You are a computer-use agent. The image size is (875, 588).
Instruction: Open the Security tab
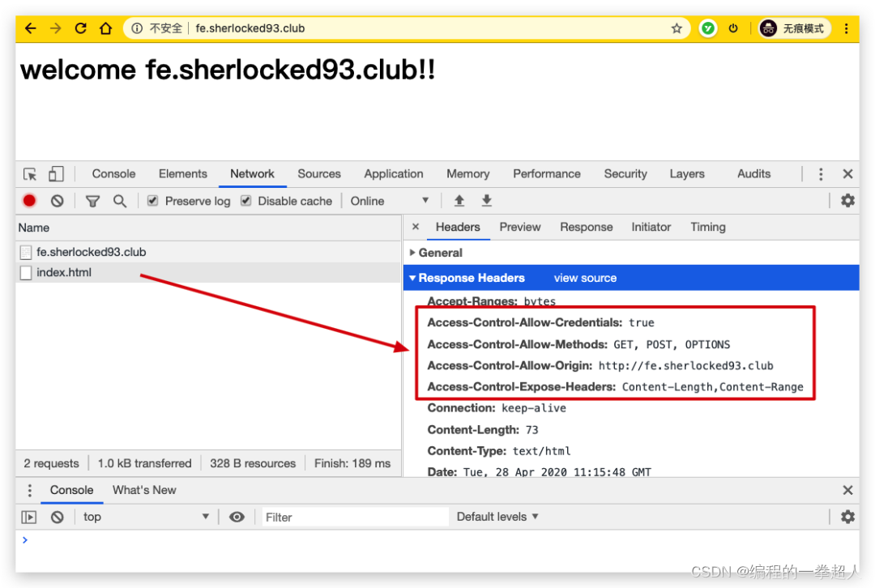coord(625,174)
